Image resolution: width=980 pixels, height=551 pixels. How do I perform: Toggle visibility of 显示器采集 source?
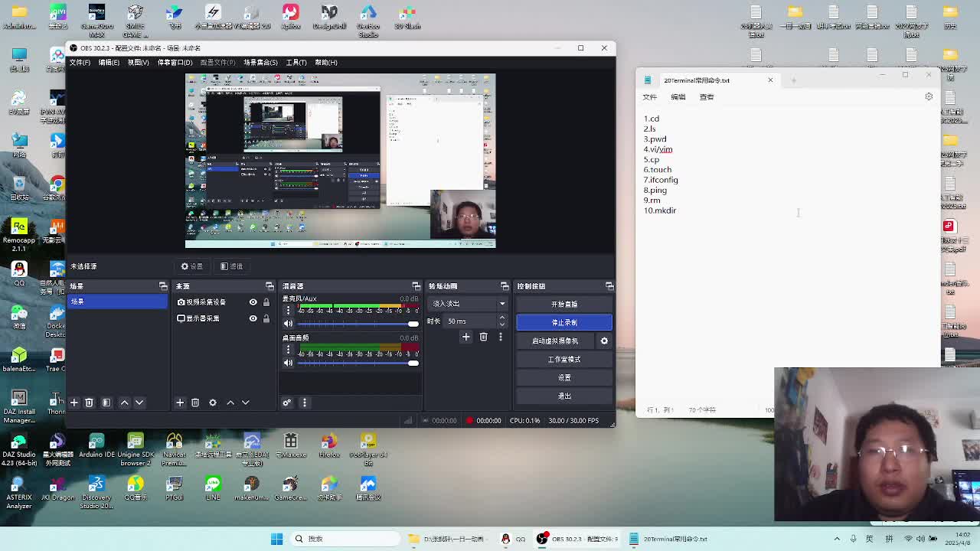point(253,318)
